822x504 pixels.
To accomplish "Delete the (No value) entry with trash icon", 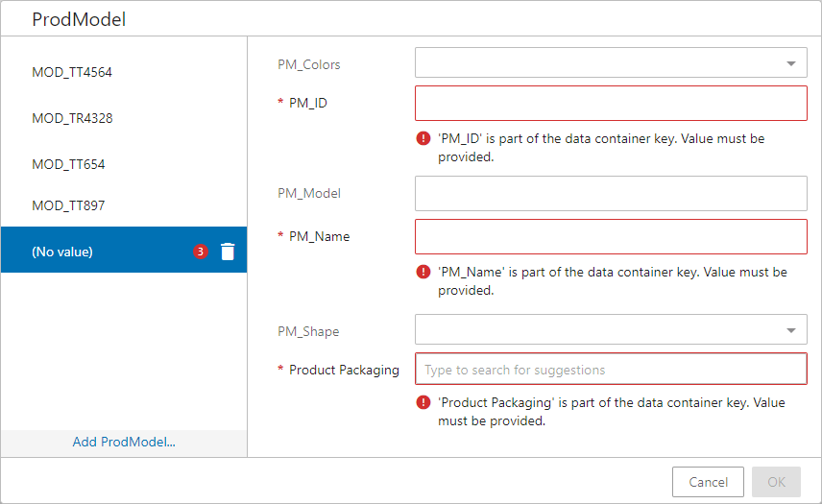I will point(228,252).
